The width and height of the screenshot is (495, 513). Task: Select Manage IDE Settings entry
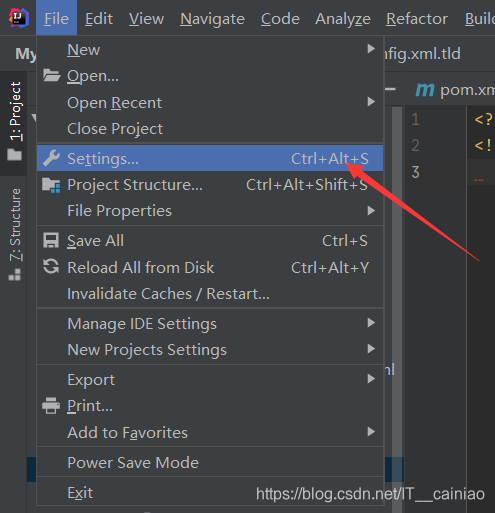point(210,323)
